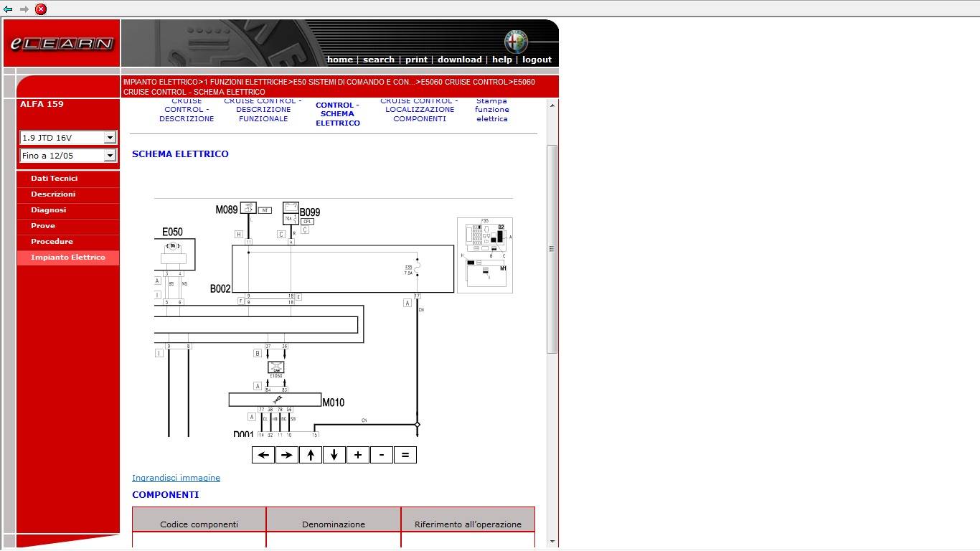Go back with the browser back arrow
The width and height of the screenshot is (980, 551).
(8, 9)
